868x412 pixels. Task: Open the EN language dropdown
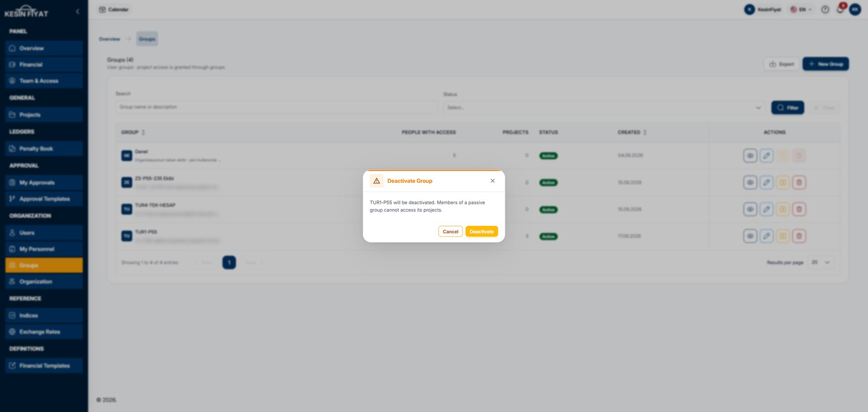tap(801, 9)
